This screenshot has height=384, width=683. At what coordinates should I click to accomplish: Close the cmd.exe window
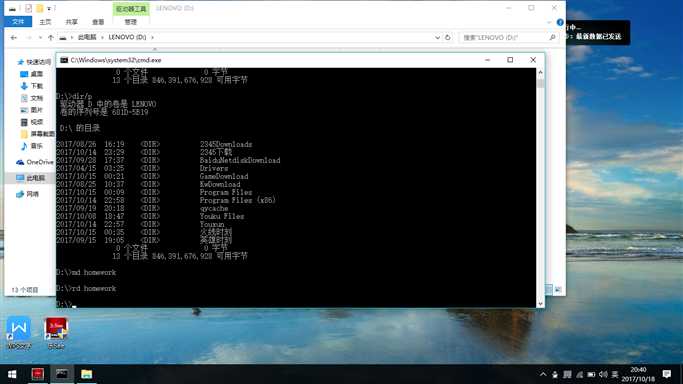coord(533,60)
